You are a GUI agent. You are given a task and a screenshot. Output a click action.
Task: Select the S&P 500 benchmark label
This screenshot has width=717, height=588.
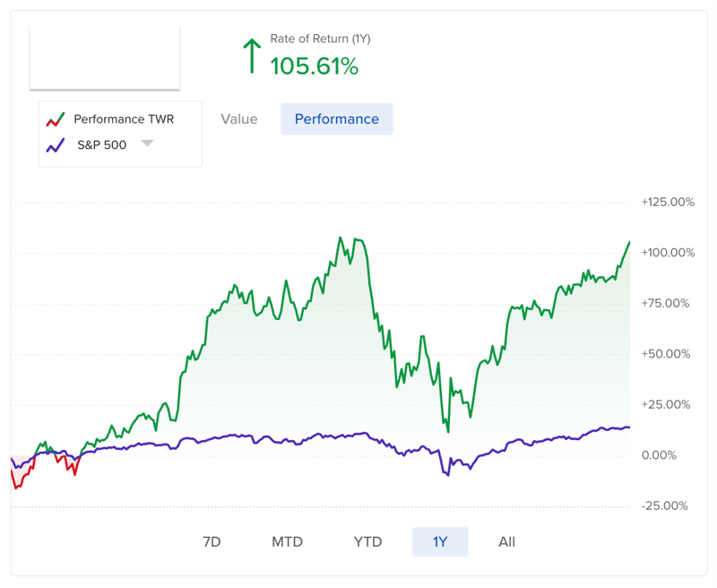coord(101,144)
